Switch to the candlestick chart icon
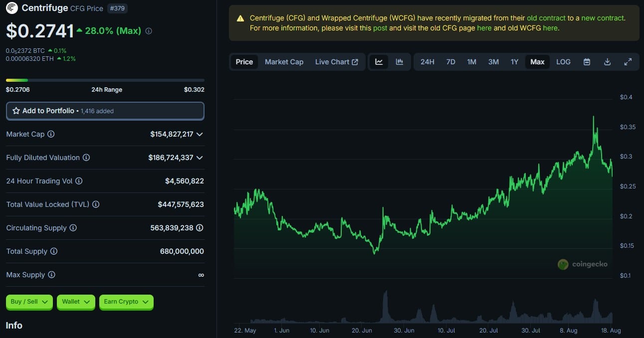 (x=400, y=62)
